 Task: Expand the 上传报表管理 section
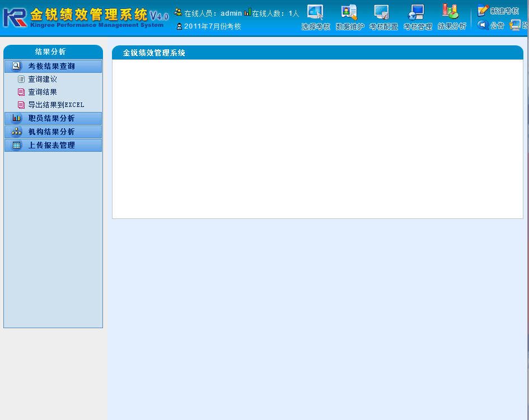tap(52, 145)
